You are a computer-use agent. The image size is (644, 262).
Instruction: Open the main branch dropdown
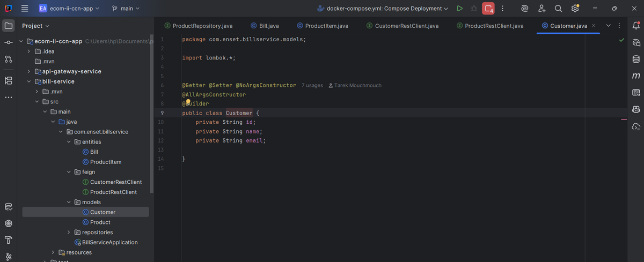[126, 9]
